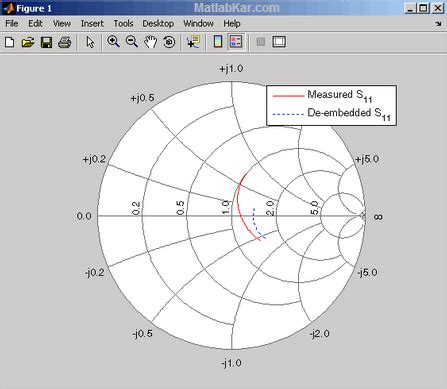This screenshot has height=389, width=447.
Task: Toggle the Insert Legend toolbar button
Action: coord(236,42)
